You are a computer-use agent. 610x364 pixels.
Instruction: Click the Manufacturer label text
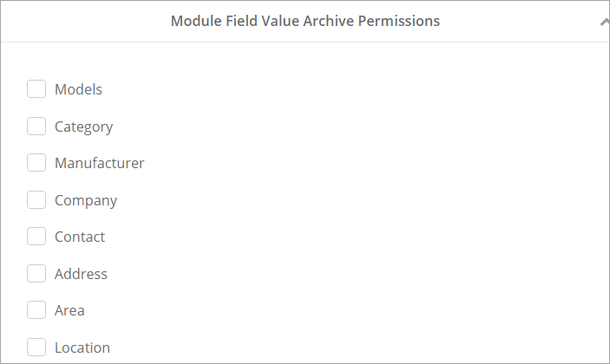coord(99,163)
